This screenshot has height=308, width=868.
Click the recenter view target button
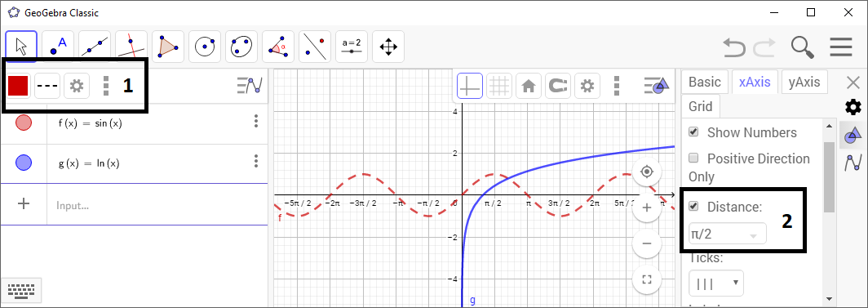pos(647,172)
